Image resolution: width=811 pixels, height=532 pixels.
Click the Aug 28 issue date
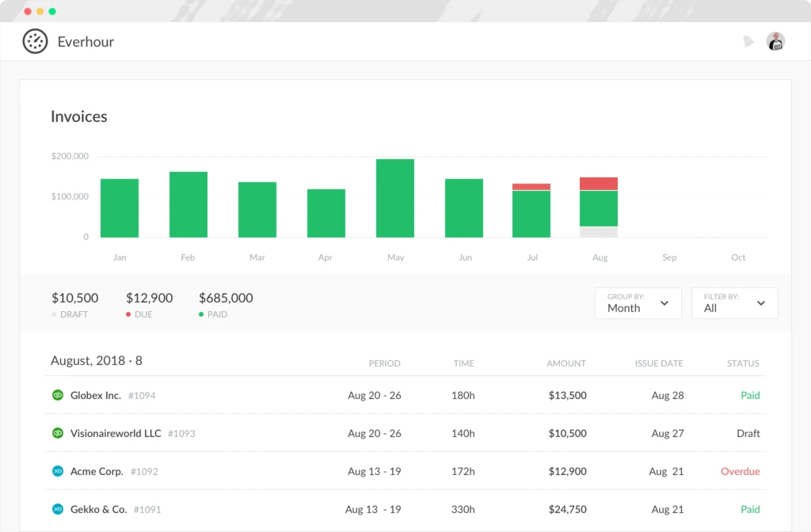coord(667,396)
